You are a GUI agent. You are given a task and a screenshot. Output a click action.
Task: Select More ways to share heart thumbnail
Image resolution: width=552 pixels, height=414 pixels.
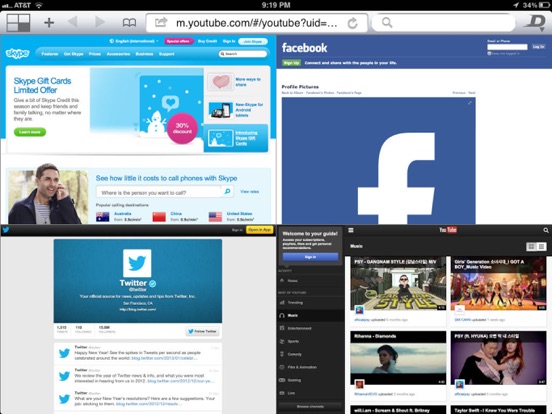220,82
